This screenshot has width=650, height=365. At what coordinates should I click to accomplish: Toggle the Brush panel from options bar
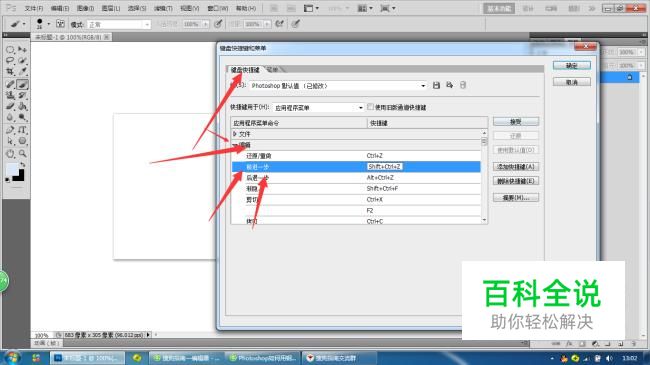point(60,24)
